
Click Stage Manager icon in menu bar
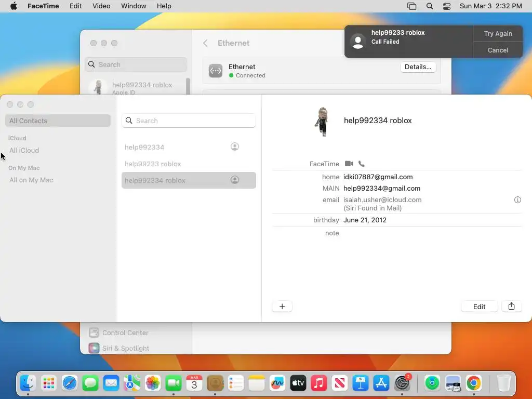pyautogui.click(x=411, y=6)
